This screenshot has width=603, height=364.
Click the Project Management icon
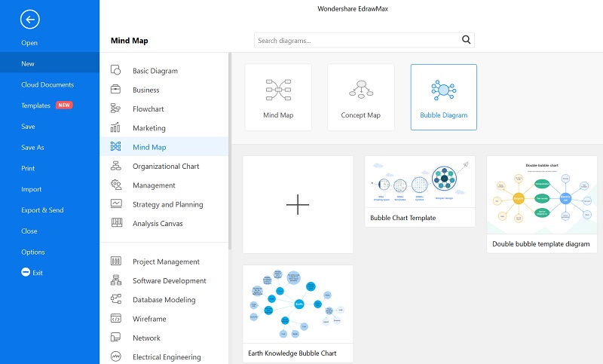coord(116,261)
